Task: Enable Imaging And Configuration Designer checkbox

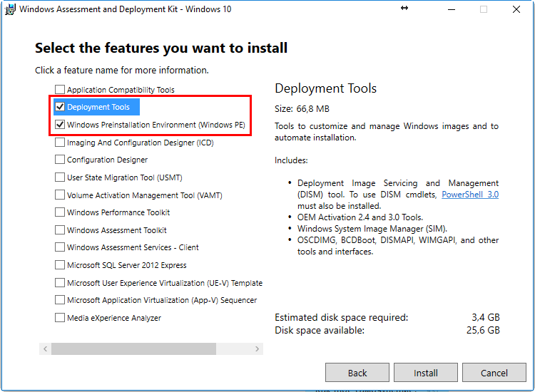Action: click(60, 143)
